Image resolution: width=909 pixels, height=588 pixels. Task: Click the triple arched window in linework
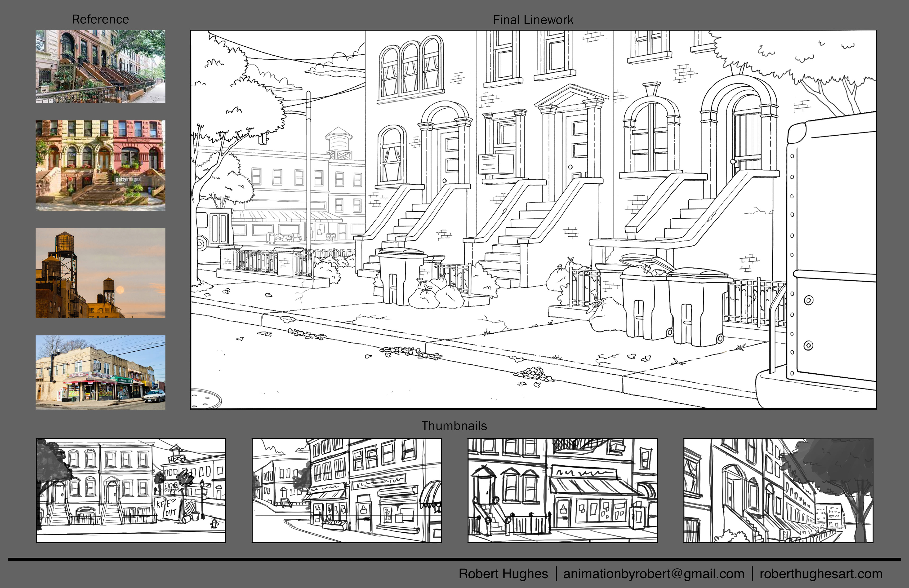[410, 69]
